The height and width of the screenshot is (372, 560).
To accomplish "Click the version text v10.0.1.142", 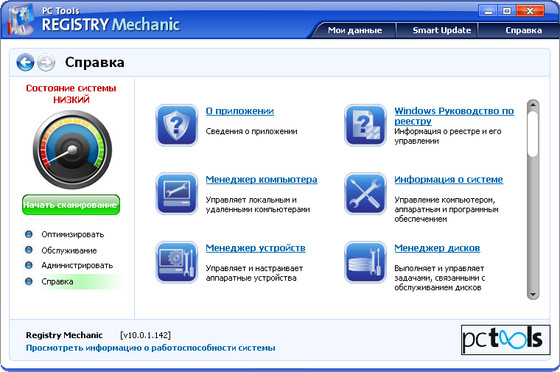I will pyautogui.click(x=145, y=335).
